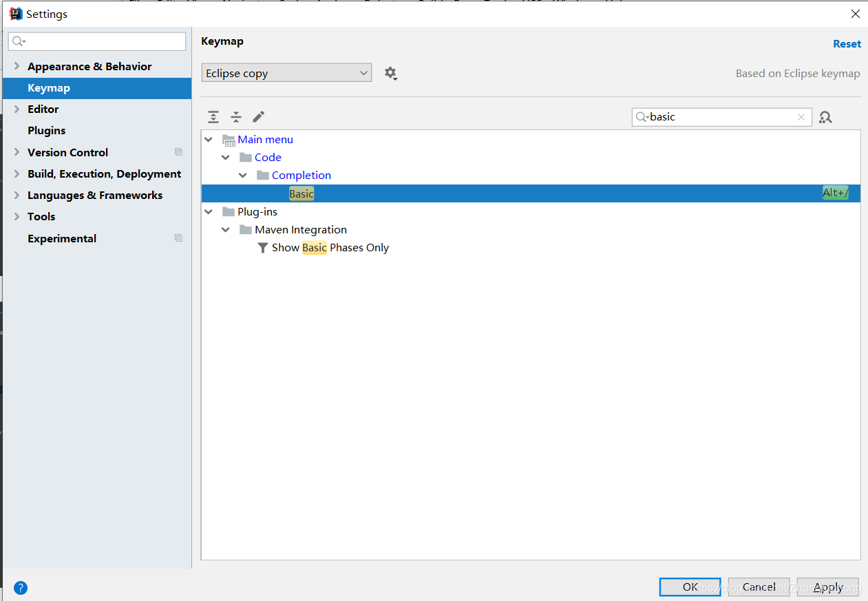Screen dimensions: 868x601
Task: Click the Reset link
Action: [x=847, y=44]
